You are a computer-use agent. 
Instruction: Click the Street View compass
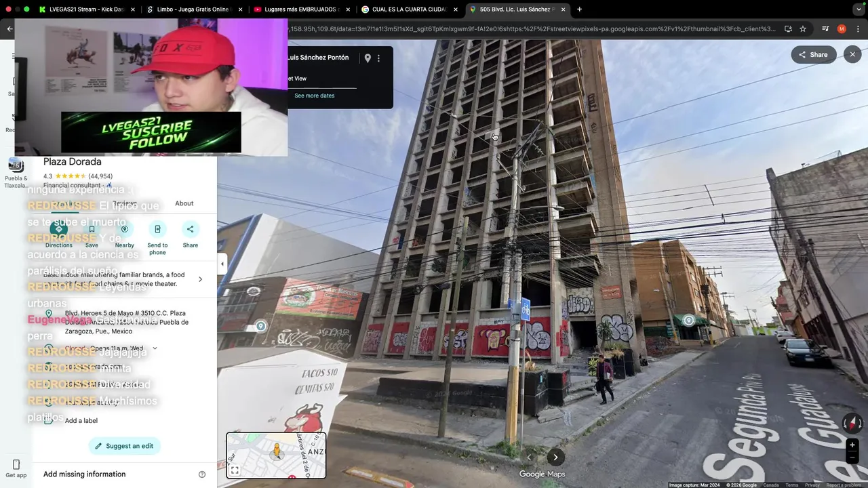tap(852, 424)
